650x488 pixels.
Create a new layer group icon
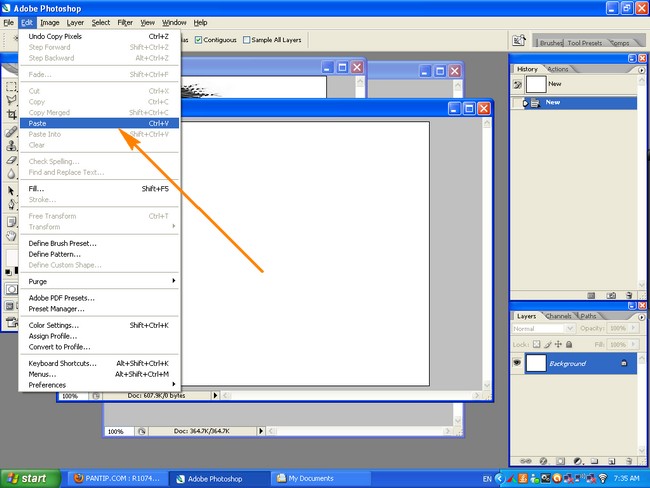(x=594, y=461)
